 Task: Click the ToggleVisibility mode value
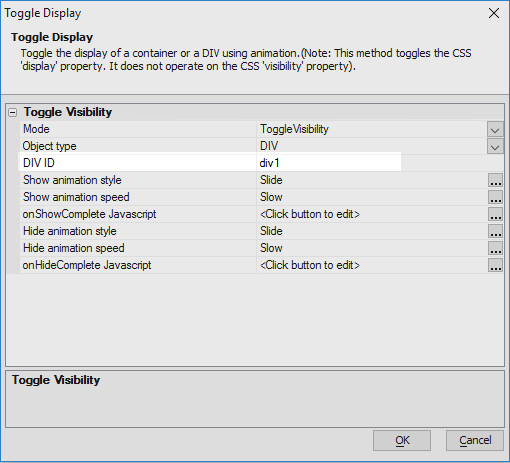pos(294,129)
